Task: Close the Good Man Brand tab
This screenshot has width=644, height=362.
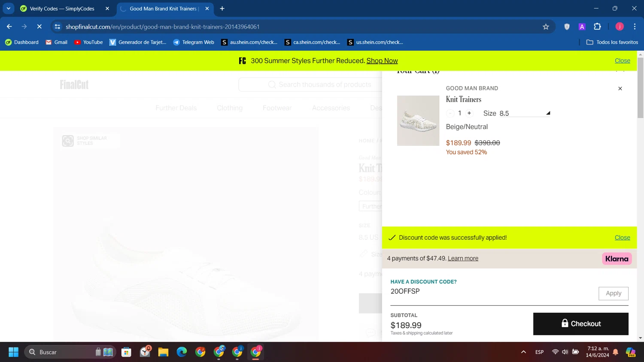Action: click(207, 9)
